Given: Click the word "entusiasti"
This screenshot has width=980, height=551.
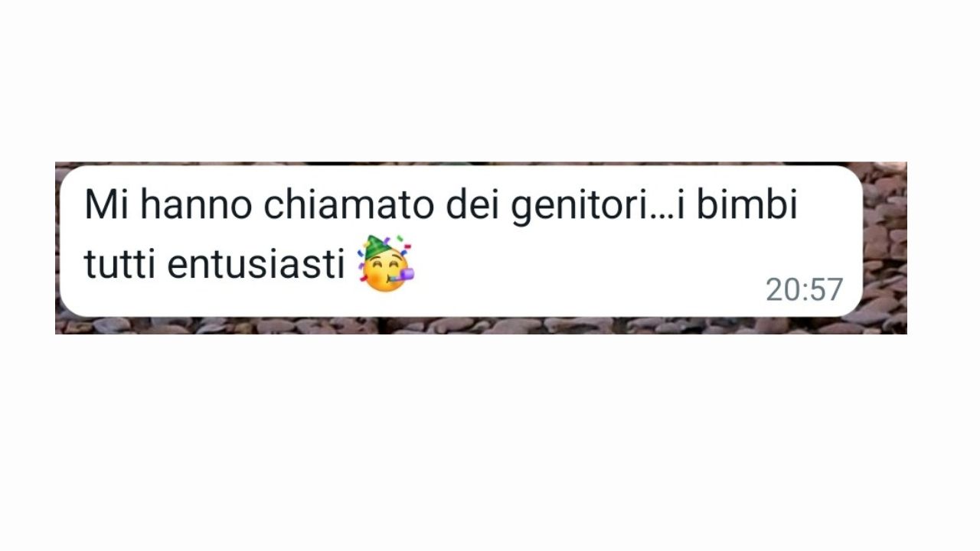Looking at the screenshot, I should click(x=256, y=265).
